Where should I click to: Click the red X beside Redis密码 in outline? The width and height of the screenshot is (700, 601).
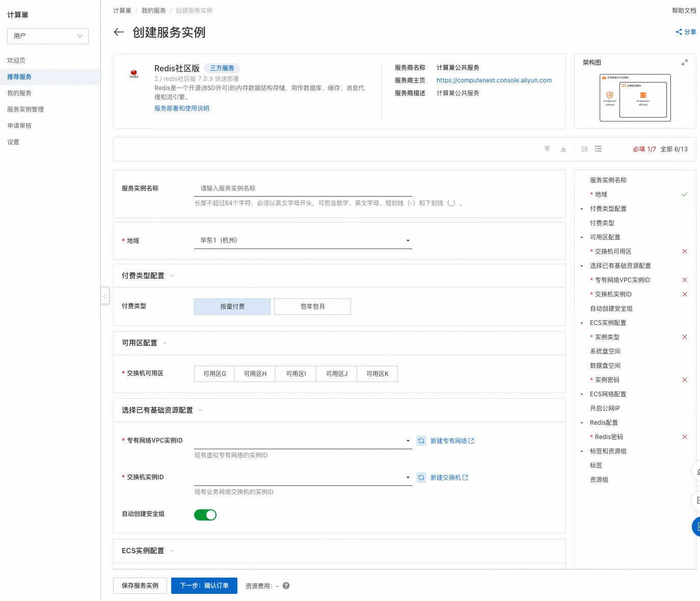click(x=685, y=437)
